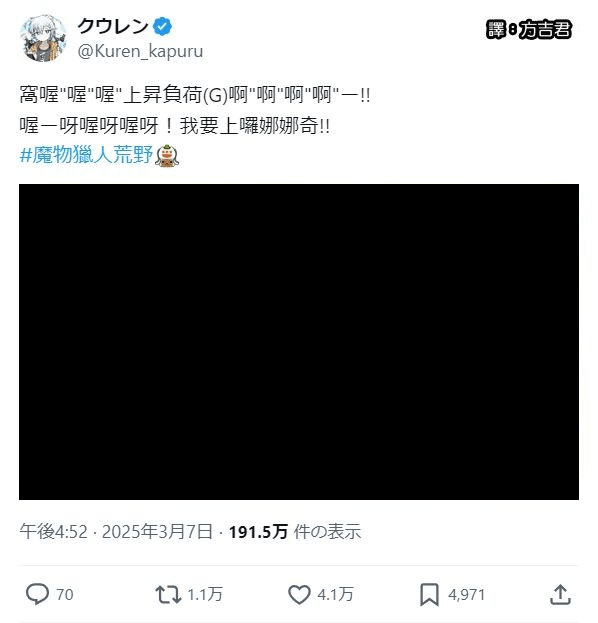Open the share upload icon

(x=560, y=594)
